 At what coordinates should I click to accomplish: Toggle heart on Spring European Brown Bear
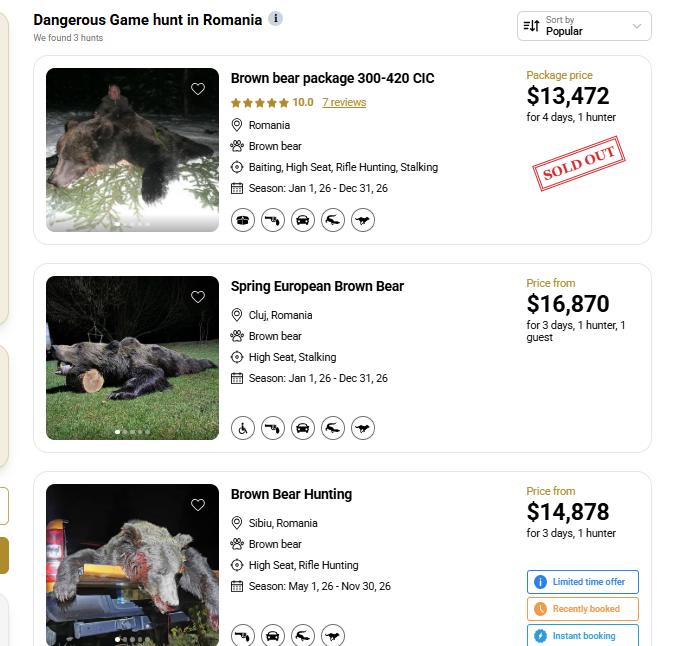coord(198,297)
